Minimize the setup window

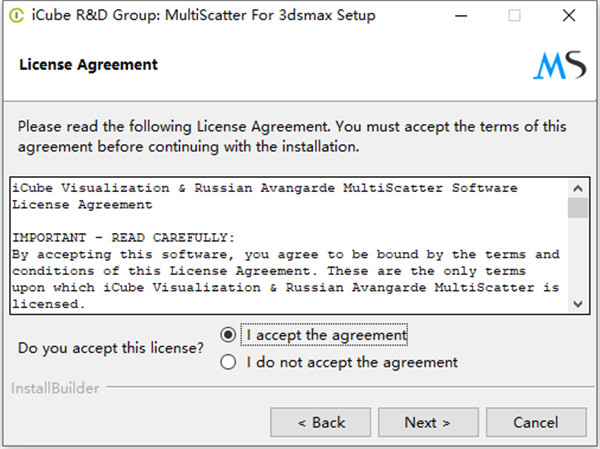[x=461, y=16]
